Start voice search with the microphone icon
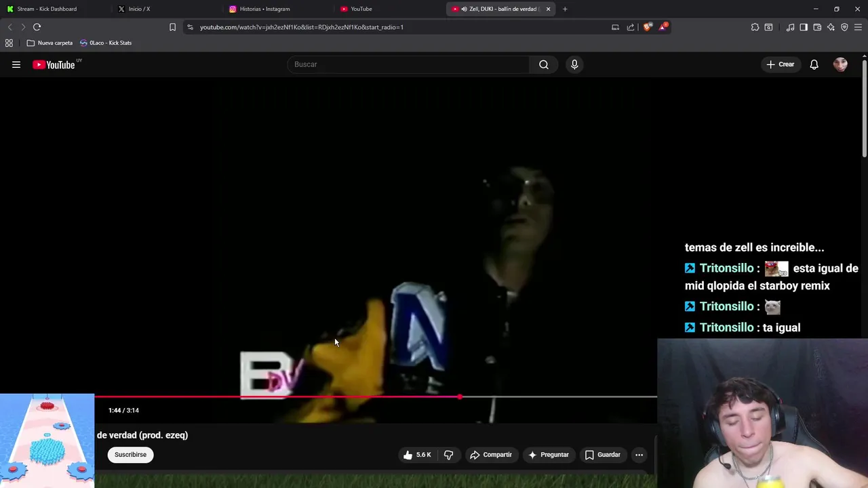Image resolution: width=868 pixels, height=488 pixels. pos(574,64)
